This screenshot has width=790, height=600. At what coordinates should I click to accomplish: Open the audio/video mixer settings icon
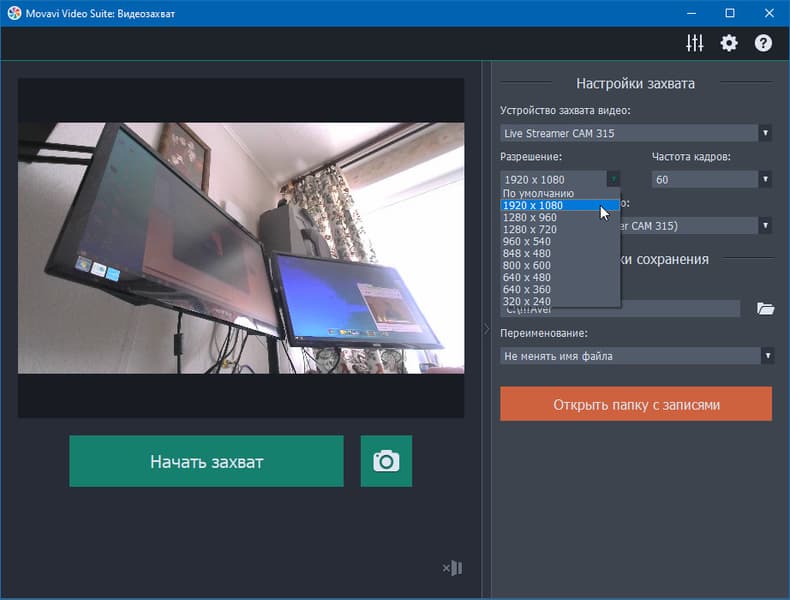click(694, 43)
